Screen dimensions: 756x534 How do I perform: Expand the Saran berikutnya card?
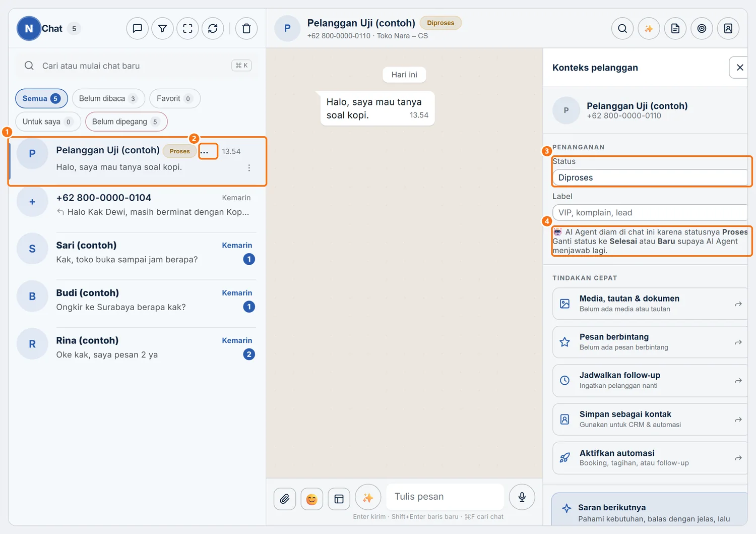pos(650,510)
